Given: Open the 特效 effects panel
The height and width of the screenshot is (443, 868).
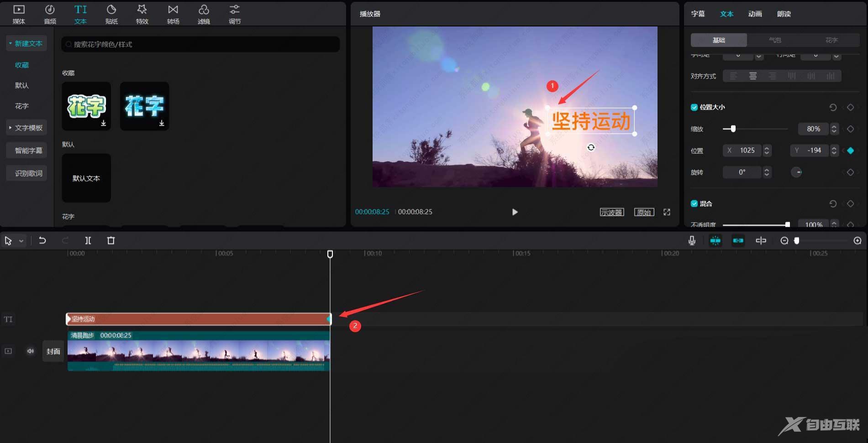Looking at the screenshot, I should [x=142, y=14].
